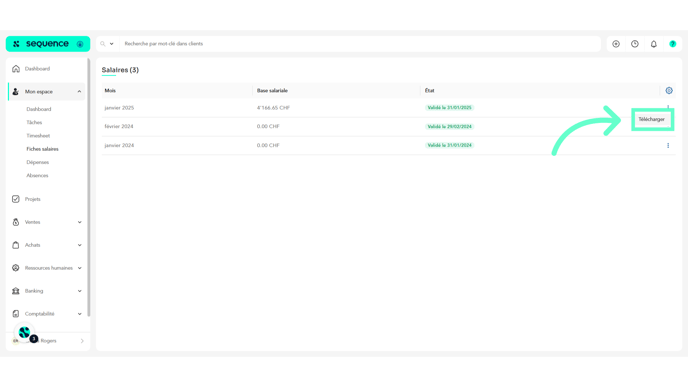Open three-dot menu for janvier 2024 row
This screenshot has width=688, height=387.
(x=668, y=145)
